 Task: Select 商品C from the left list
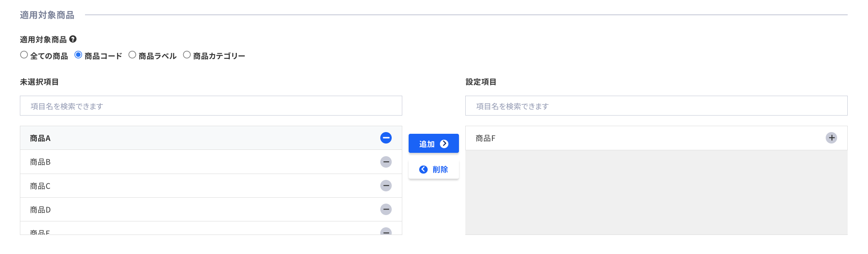[169, 185]
